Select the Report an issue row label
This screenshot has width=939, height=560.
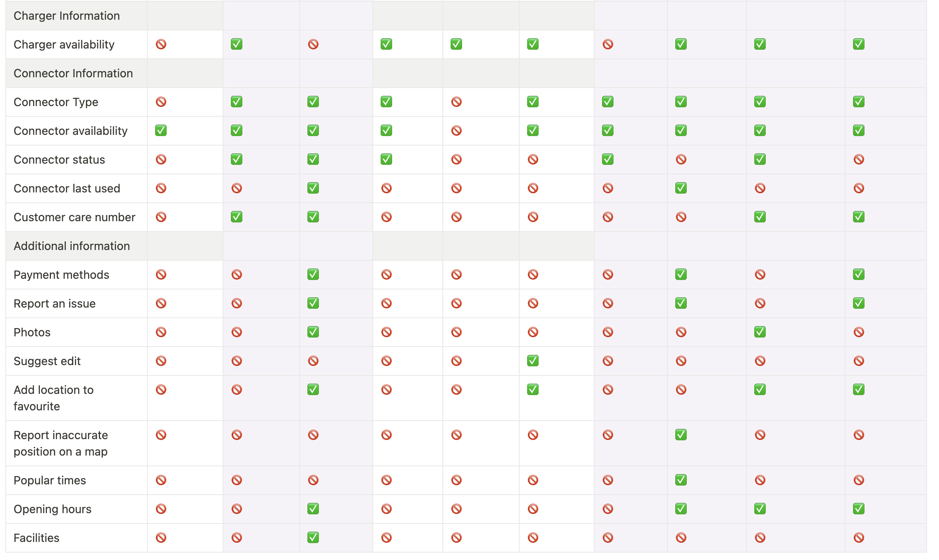click(x=54, y=303)
